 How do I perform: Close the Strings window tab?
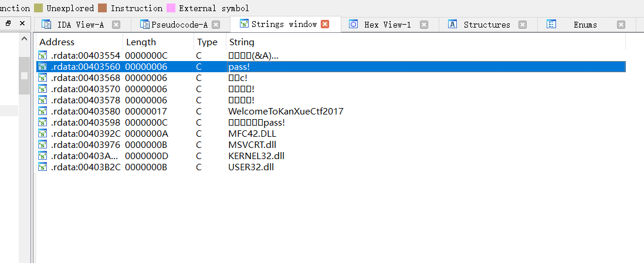pos(325,24)
